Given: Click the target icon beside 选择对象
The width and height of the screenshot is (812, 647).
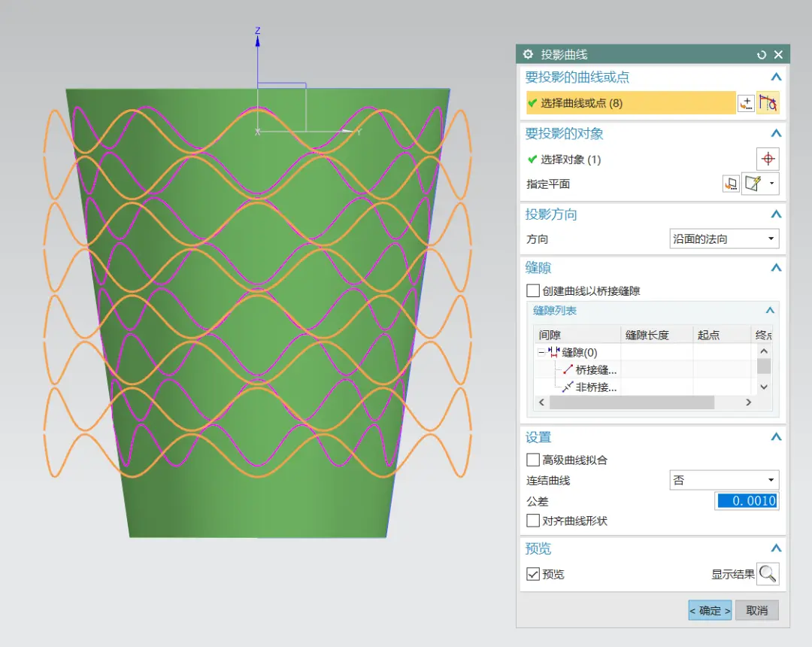Looking at the screenshot, I should click(x=768, y=159).
